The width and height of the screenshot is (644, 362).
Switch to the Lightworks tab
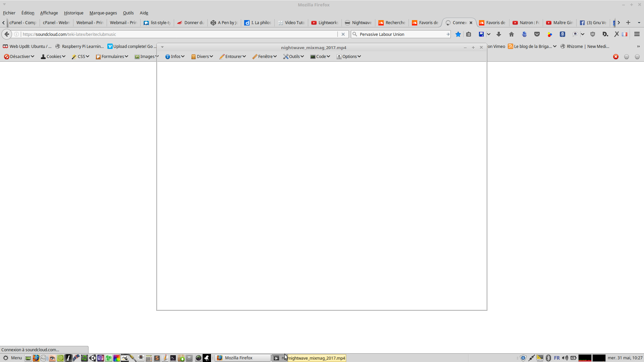pyautogui.click(x=325, y=22)
